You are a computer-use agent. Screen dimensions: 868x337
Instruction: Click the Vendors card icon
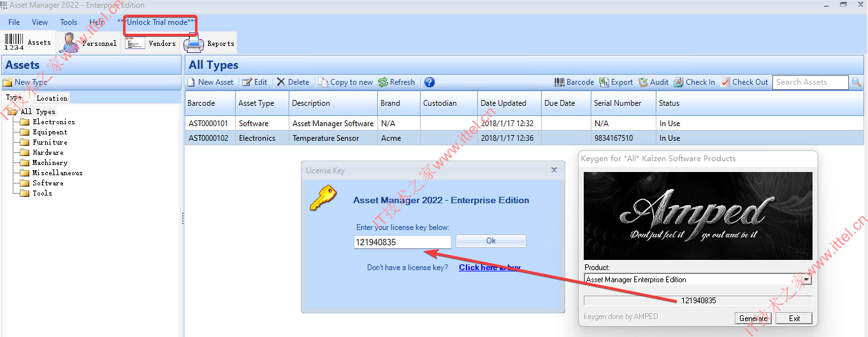[135, 43]
